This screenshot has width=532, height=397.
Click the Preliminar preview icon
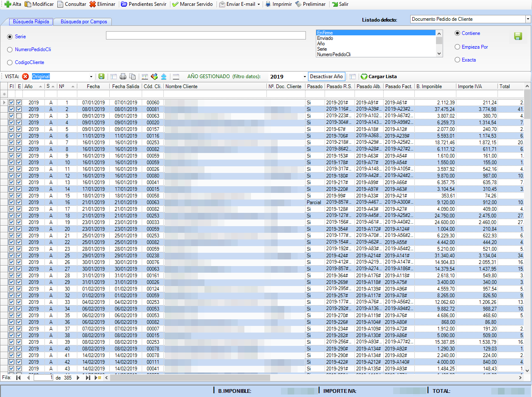click(298, 4)
